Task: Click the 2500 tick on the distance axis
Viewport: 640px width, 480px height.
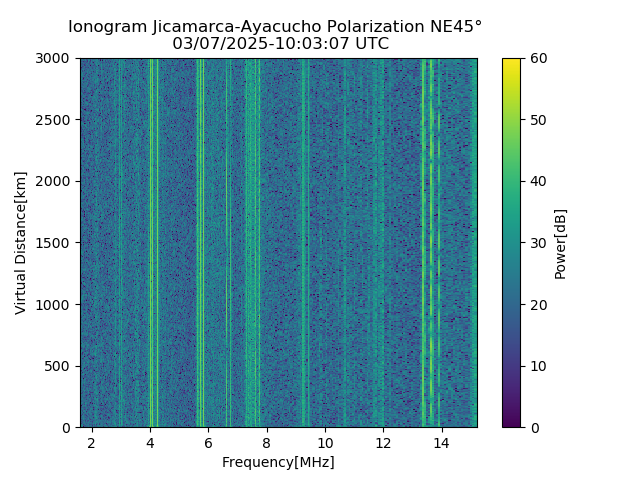Action: (53, 120)
